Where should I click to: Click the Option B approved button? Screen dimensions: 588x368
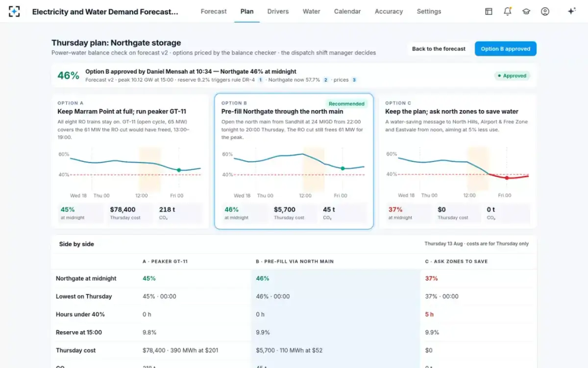point(506,49)
